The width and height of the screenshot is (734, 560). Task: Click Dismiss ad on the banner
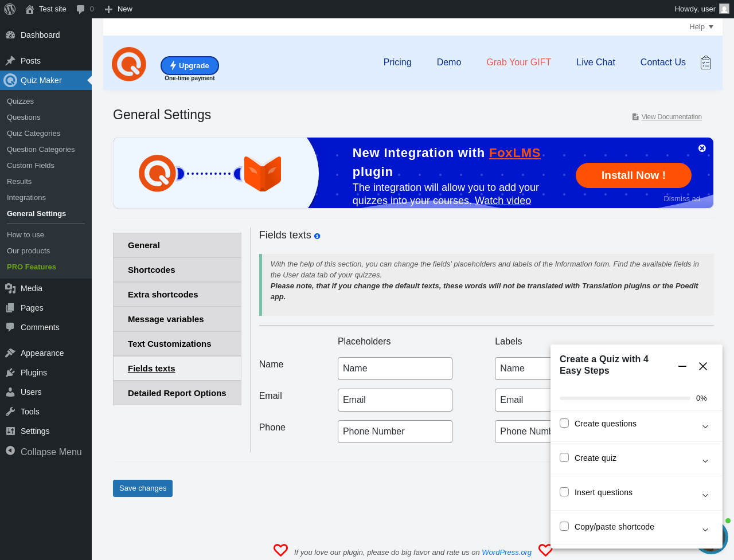click(x=682, y=199)
